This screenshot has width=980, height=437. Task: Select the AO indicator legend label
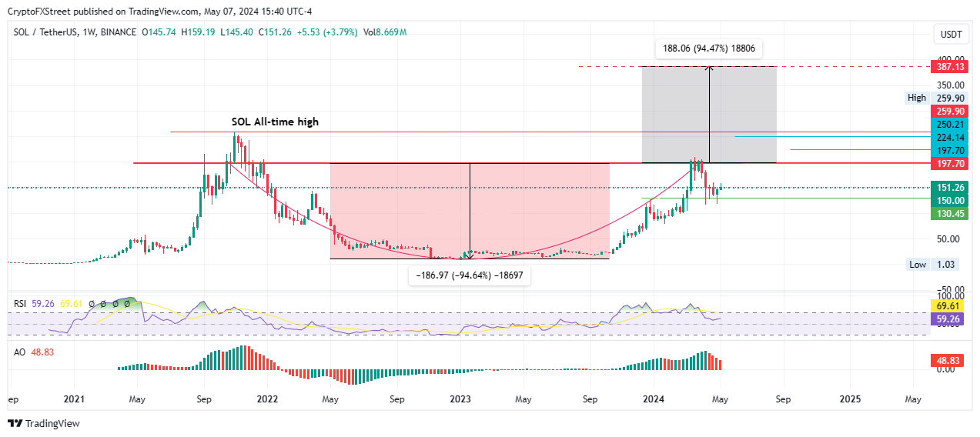(x=20, y=352)
